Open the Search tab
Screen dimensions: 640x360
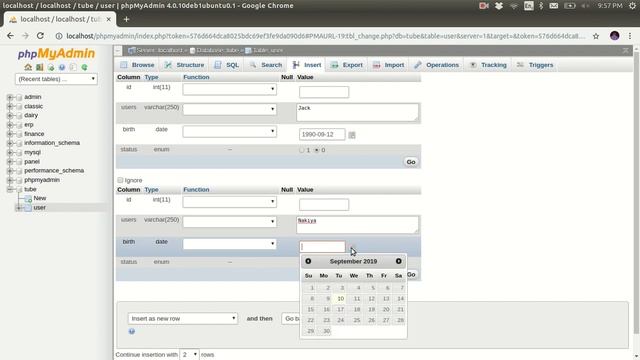266,65
